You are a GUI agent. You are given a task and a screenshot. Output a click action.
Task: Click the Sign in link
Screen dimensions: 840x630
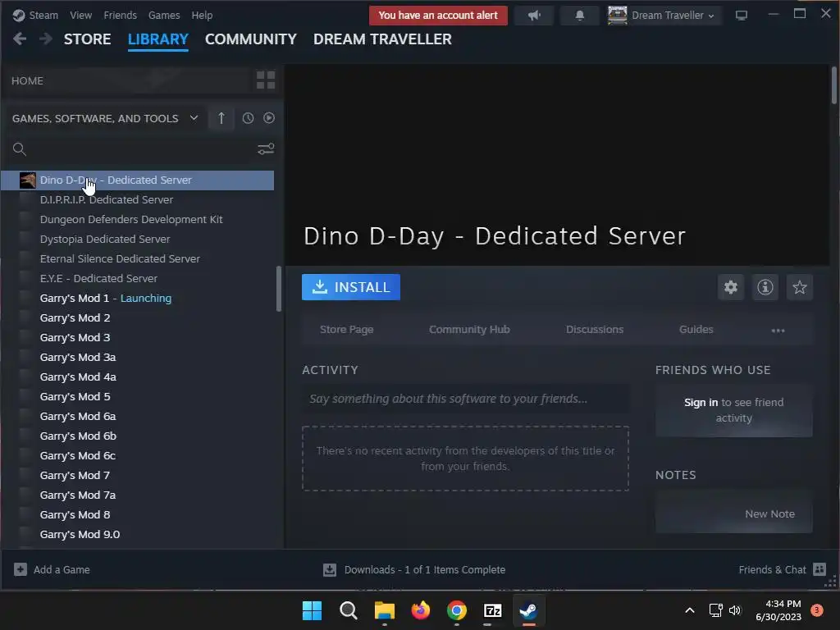(x=701, y=402)
